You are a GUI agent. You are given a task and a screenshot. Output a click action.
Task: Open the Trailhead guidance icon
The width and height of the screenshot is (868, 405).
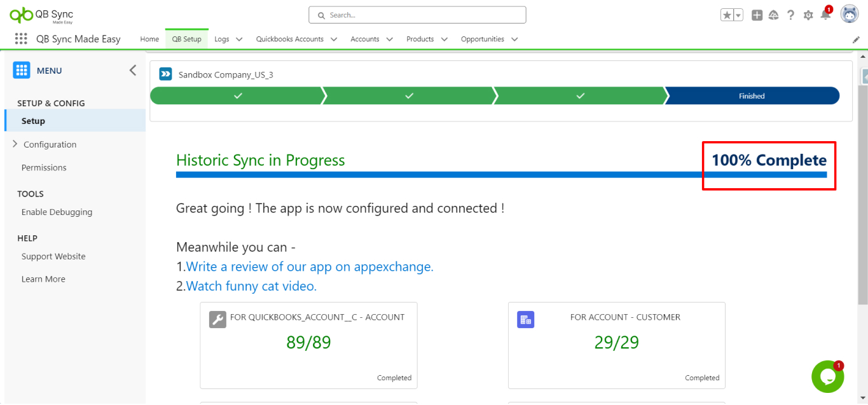[774, 15]
